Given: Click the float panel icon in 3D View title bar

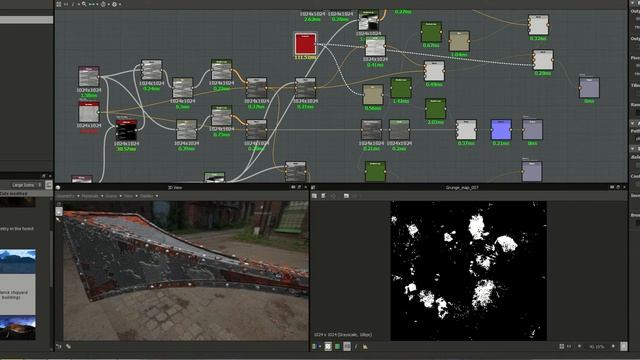Looking at the screenshot, I should point(299,187).
